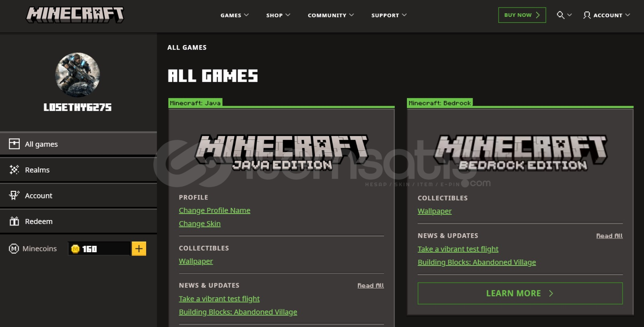This screenshot has width=644, height=327.
Task: Click the Account sidebar character icon
Action: [14, 195]
